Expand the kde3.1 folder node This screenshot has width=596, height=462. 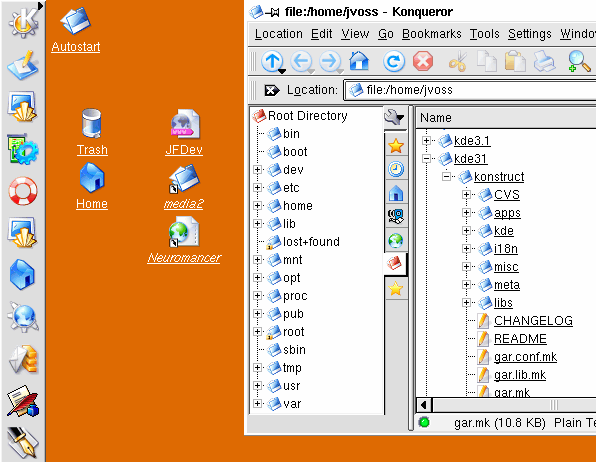pyautogui.click(x=426, y=141)
